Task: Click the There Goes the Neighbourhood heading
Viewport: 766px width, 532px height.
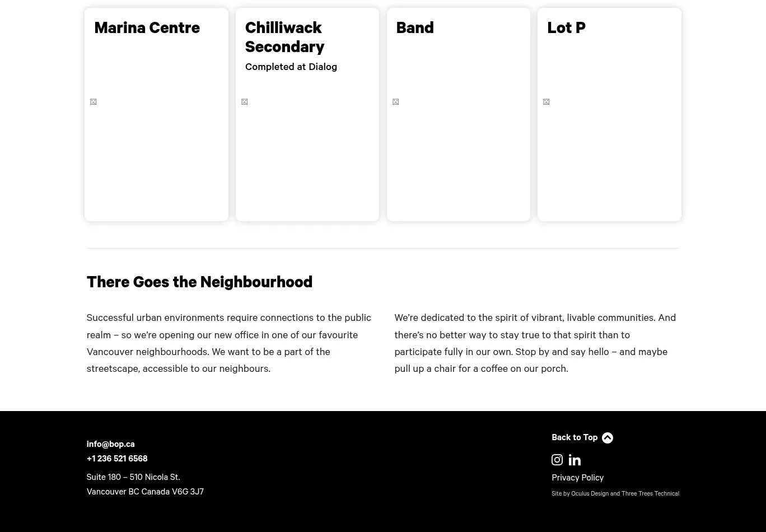Action: (x=199, y=282)
